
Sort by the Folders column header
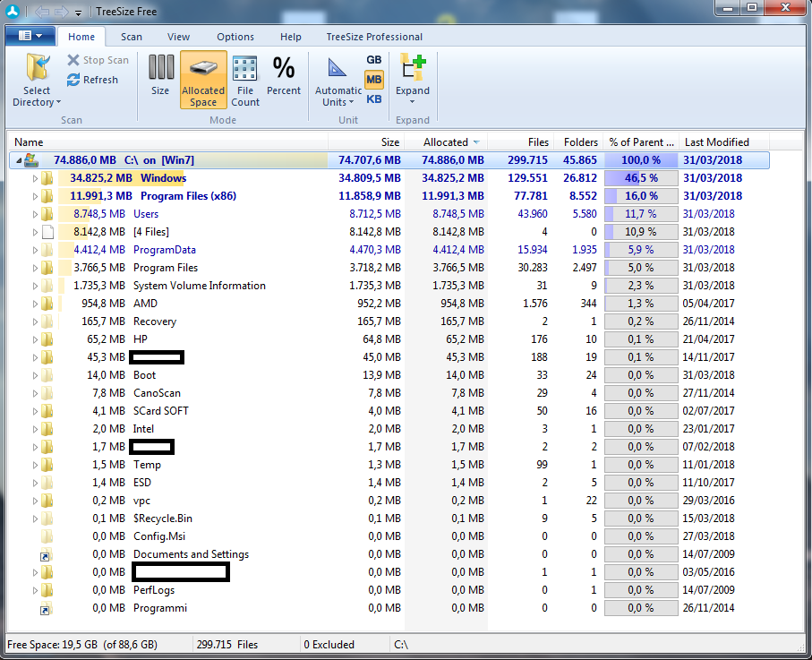point(578,142)
